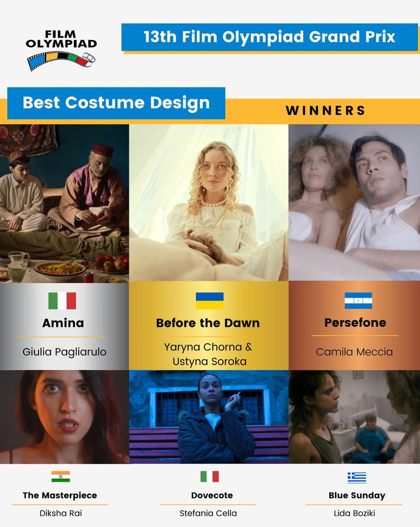Click the Film Olympiad filmstrip logo
Viewport: 420px width, 527px height.
tap(61, 51)
